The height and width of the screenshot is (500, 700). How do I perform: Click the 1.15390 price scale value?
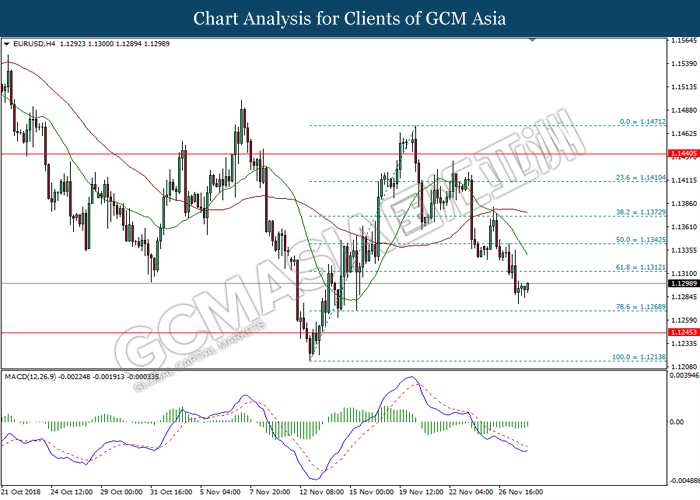click(684, 64)
